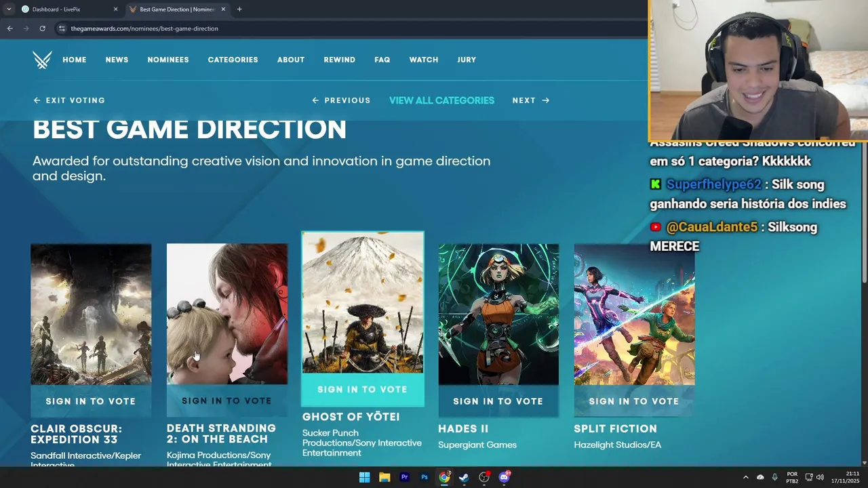Show hidden system tray icons

click(x=746, y=477)
